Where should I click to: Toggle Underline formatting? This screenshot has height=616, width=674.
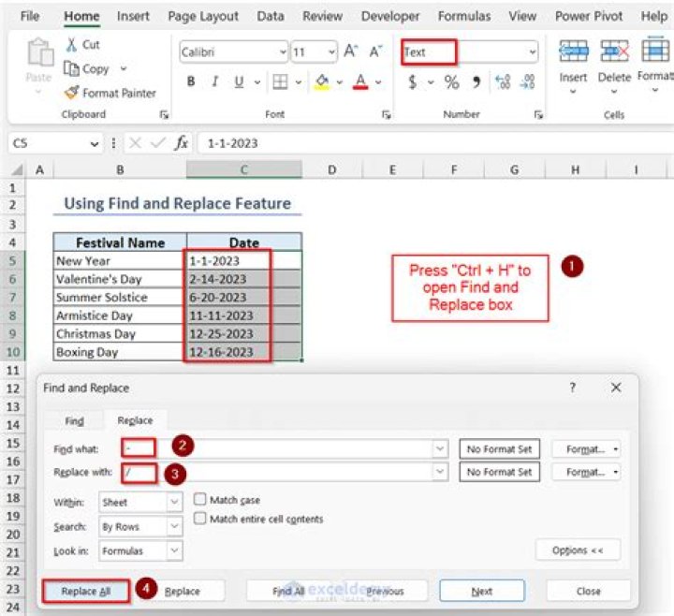click(x=239, y=81)
